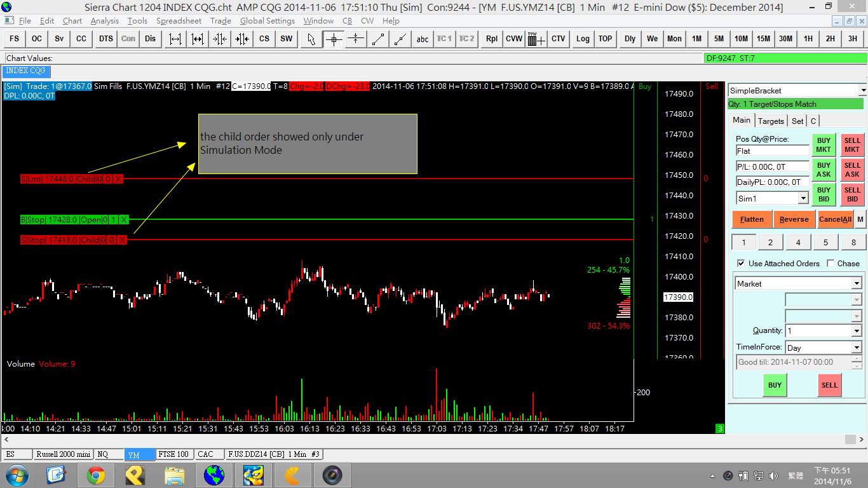Enable the Use Attached Orders checkbox

point(741,263)
